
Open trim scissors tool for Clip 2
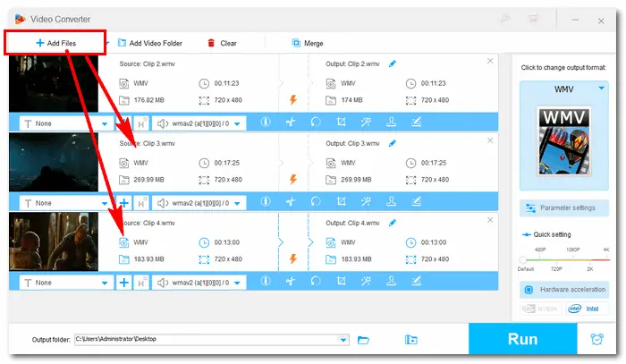coord(291,122)
